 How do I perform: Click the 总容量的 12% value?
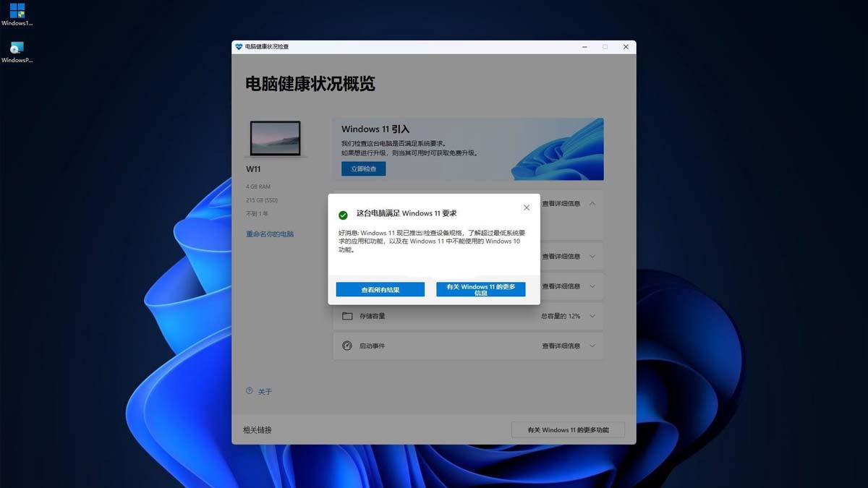pyautogui.click(x=561, y=316)
